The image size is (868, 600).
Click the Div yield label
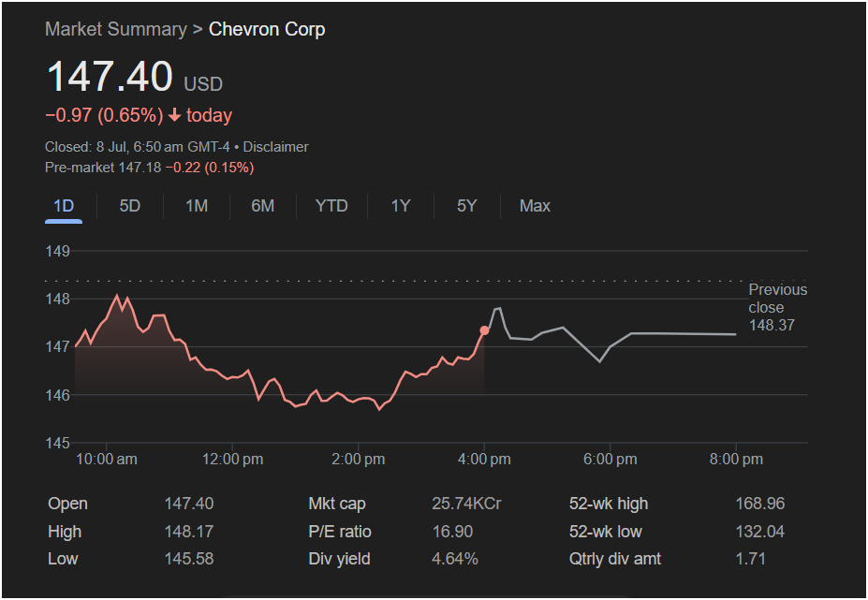[x=339, y=559]
